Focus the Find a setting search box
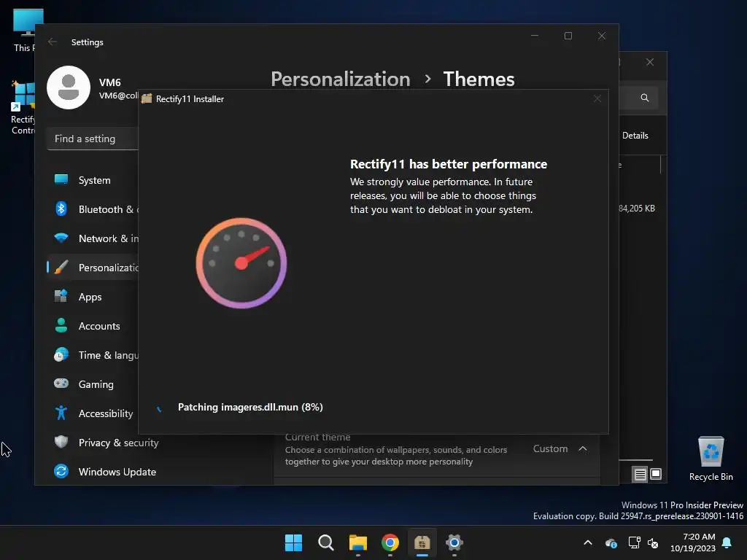 point(93,139)
